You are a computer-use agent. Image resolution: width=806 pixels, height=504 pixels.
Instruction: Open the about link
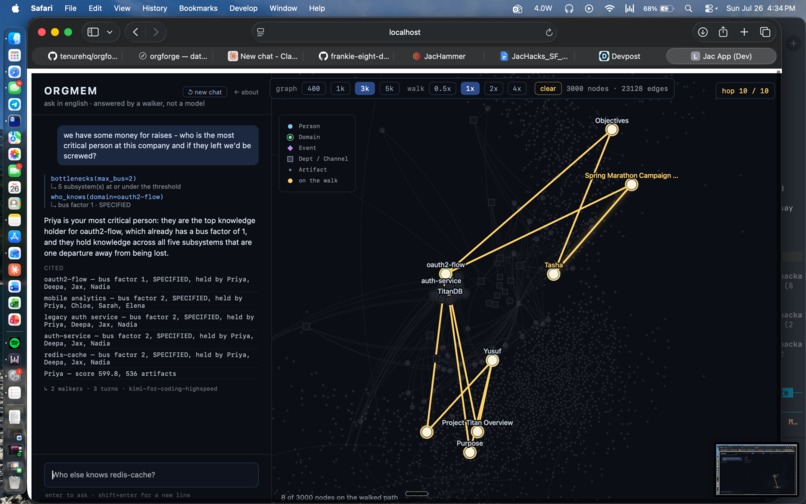[246, 92]
